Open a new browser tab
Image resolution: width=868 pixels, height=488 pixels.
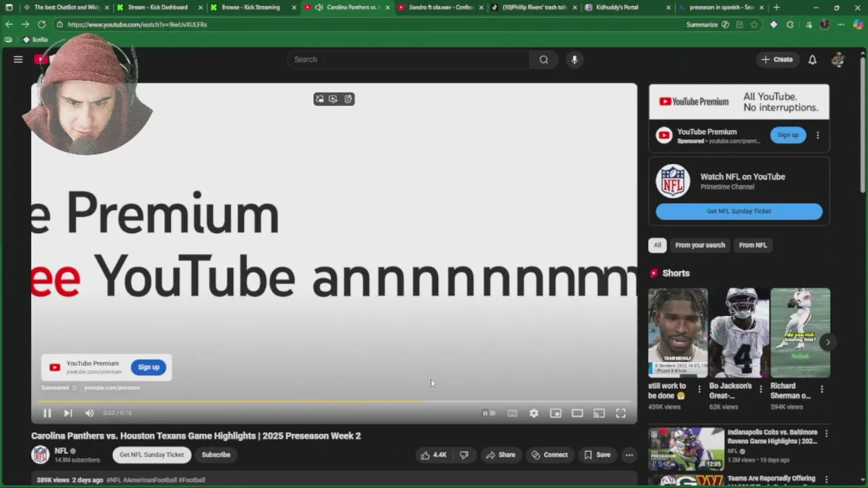[776, 7]
